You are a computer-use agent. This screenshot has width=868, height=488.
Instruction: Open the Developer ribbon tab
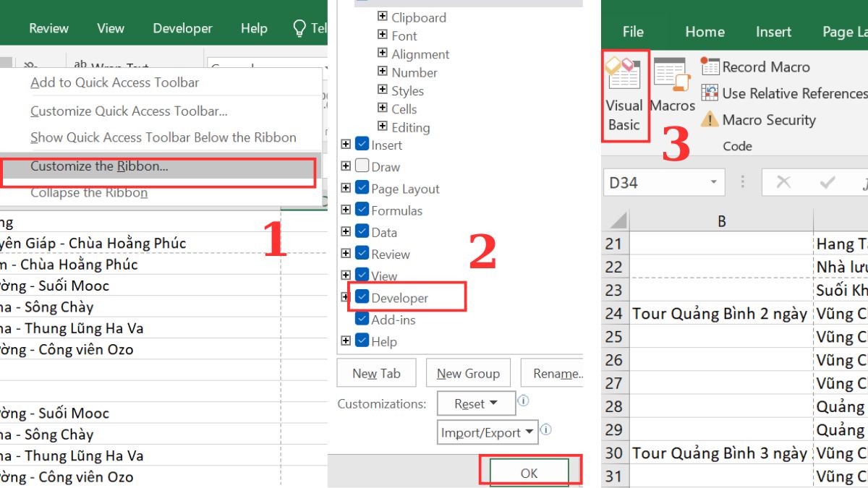(x=182, y=28)
